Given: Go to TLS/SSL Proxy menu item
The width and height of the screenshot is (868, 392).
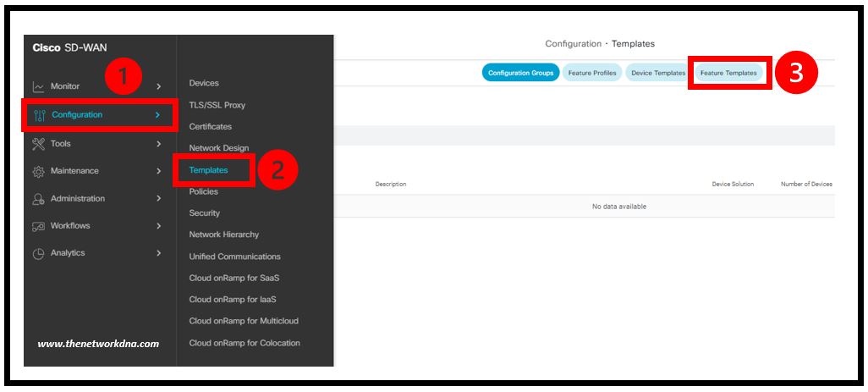Looking at the screenshot, I should (217, 105).
